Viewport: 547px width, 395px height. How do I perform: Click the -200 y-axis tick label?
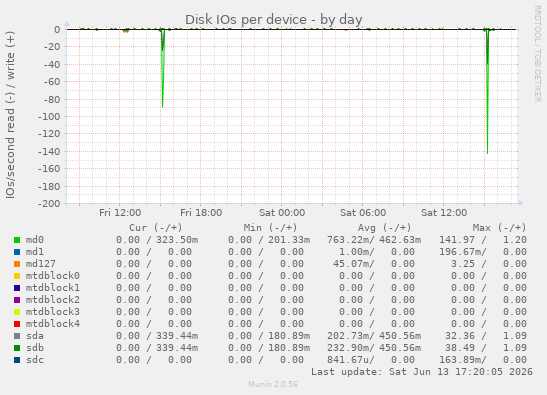49,203
